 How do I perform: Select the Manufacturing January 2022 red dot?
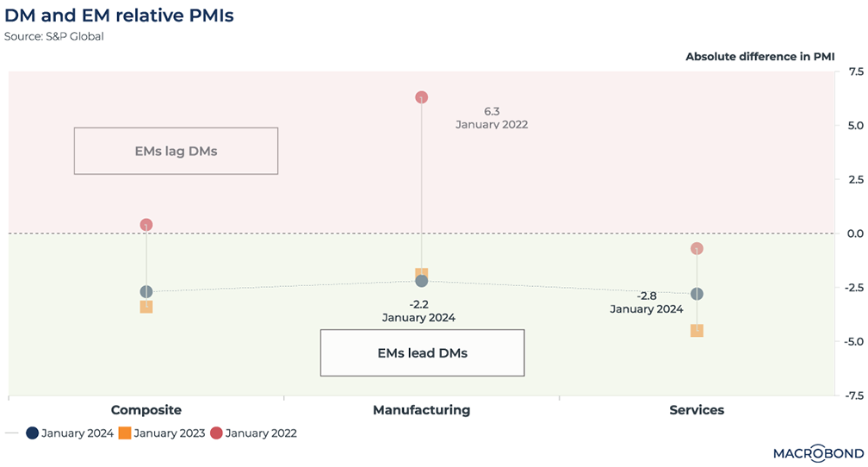pyautogui.click(x=421, y=98)
